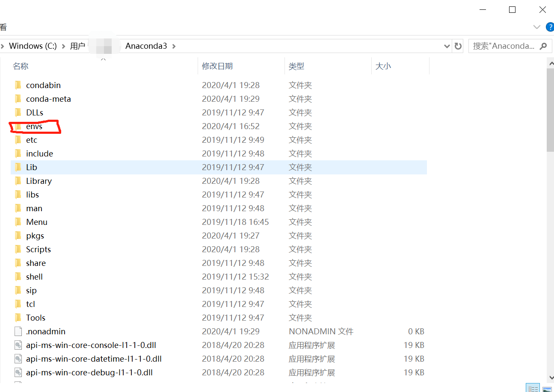Click the sip folder icon
Screen dimensions: 554x392
click(x=18, y=290)
